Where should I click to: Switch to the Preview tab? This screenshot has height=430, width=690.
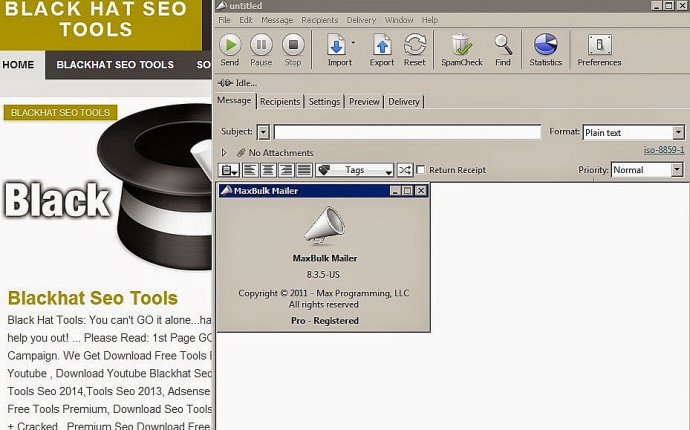point(364,101)
